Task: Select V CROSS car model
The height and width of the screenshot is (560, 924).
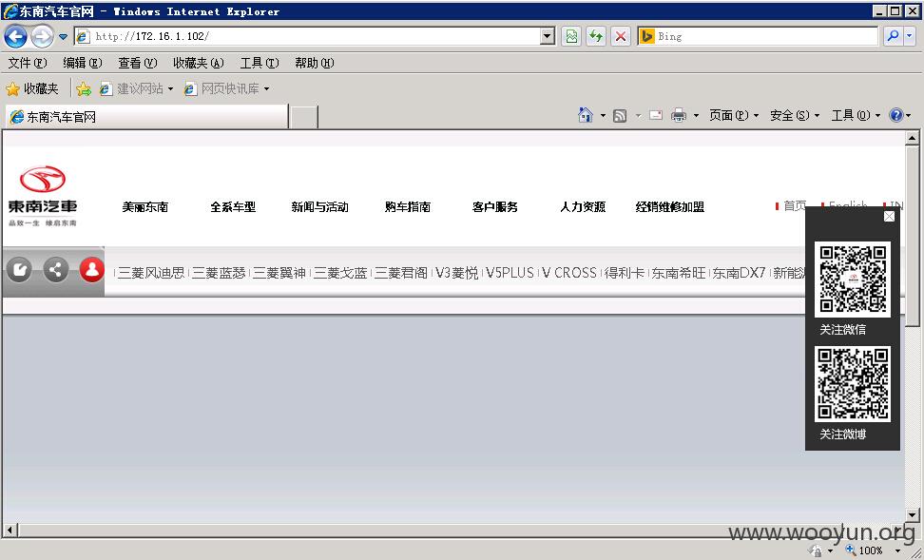Action: 569,273
